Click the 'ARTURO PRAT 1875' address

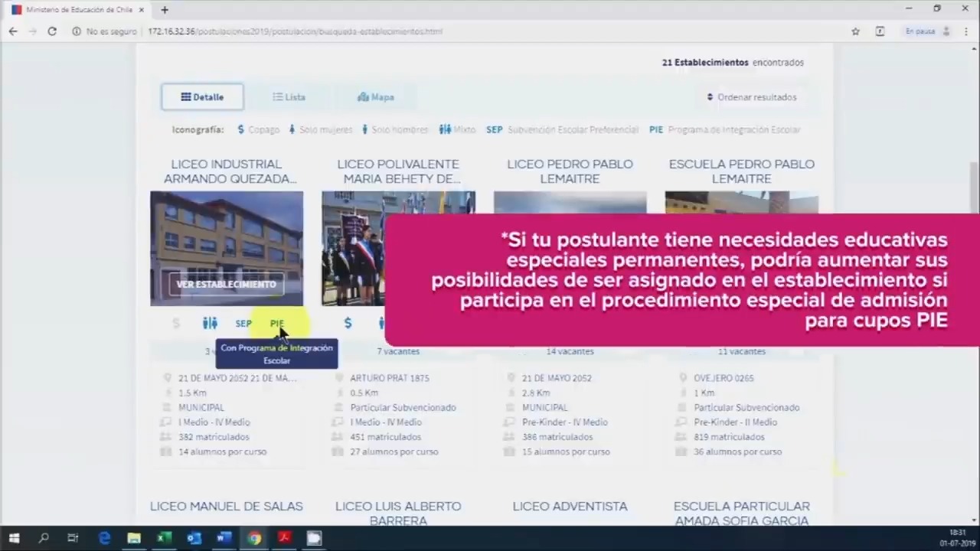coord(390,378)
